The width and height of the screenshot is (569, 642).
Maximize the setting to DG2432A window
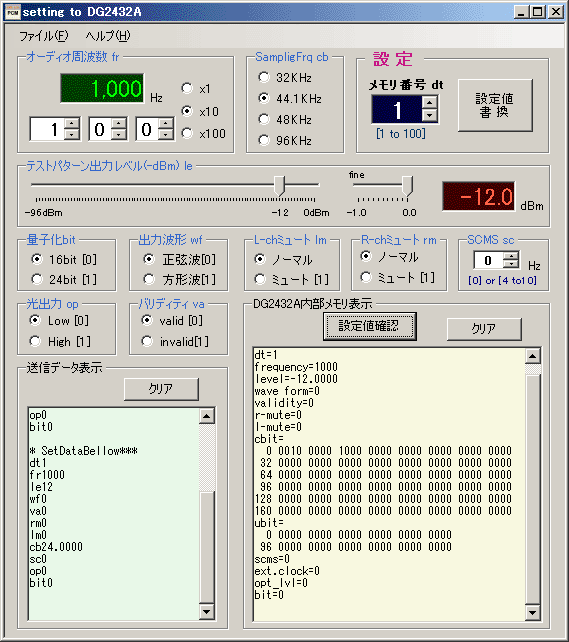[x=537, y=12]
